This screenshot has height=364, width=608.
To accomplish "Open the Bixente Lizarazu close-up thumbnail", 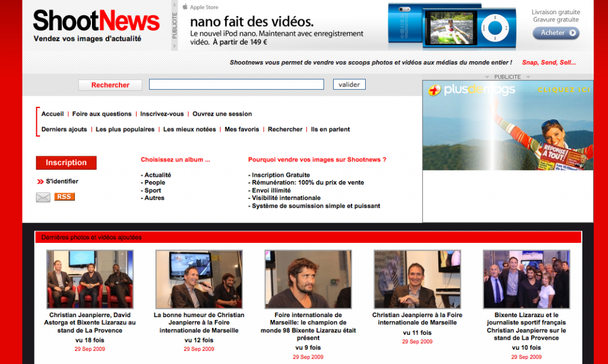I will [308, 279].
